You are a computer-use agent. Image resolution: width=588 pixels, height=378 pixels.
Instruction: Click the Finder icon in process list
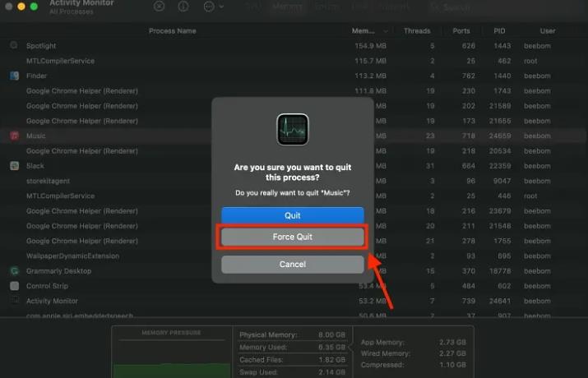coord(15,76)
